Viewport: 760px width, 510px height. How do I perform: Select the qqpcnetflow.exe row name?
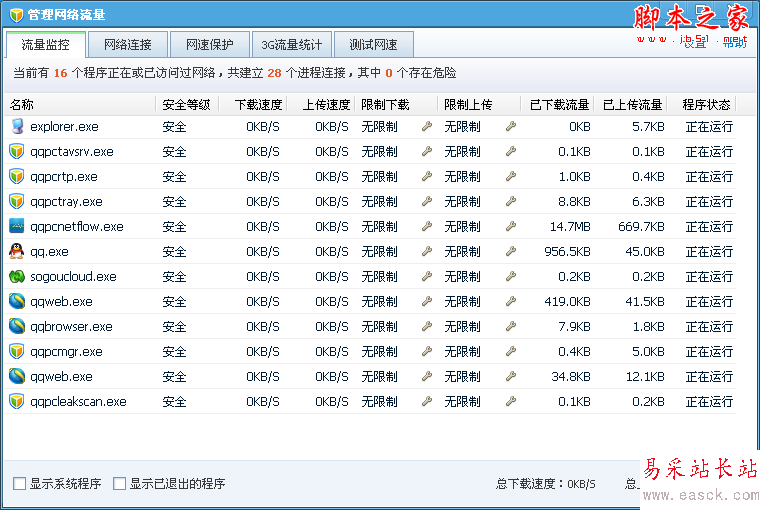(x=77, y=226)
